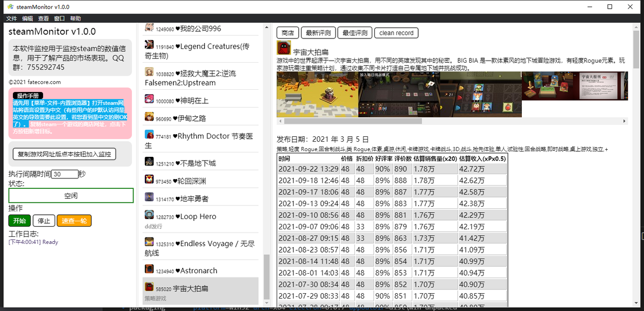Click the screenshot strip left scroll arrow
The height and width of the screenshot is (311, 644).
(x=280, y=121)
